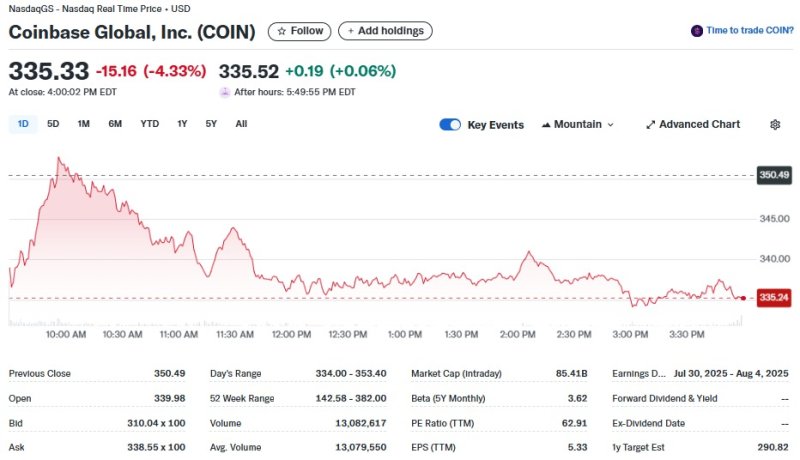Click the Add holdings button

385,31
